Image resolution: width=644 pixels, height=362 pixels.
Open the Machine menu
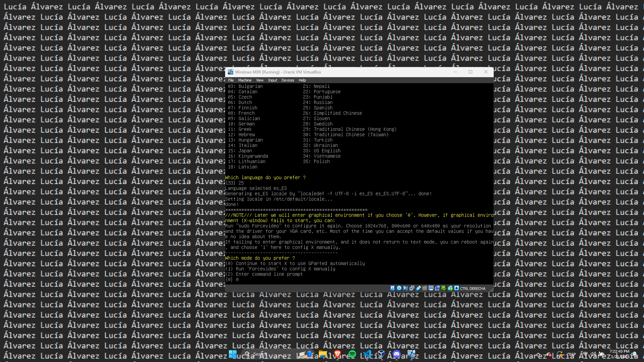pos(245,80)
